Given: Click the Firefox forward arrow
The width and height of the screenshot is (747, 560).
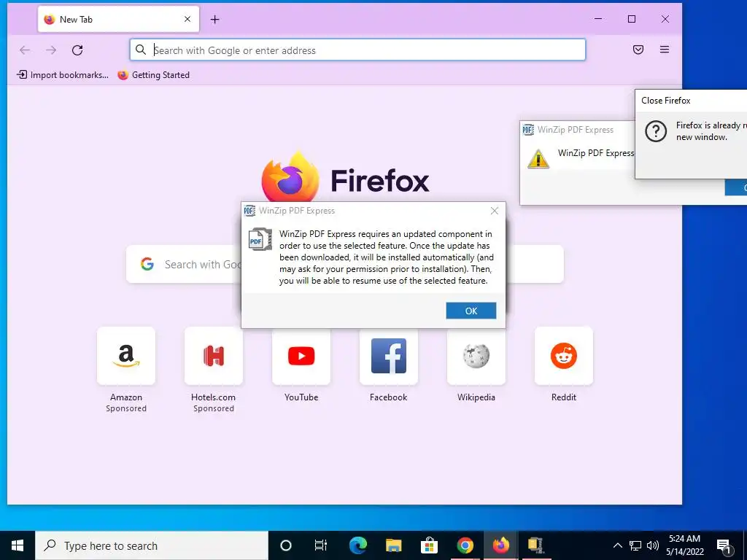Looking at the screenshot, I should click(51, 50).
